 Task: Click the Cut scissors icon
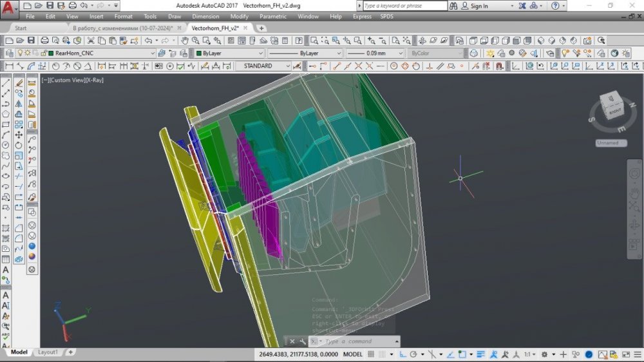(x=90, y=41)
